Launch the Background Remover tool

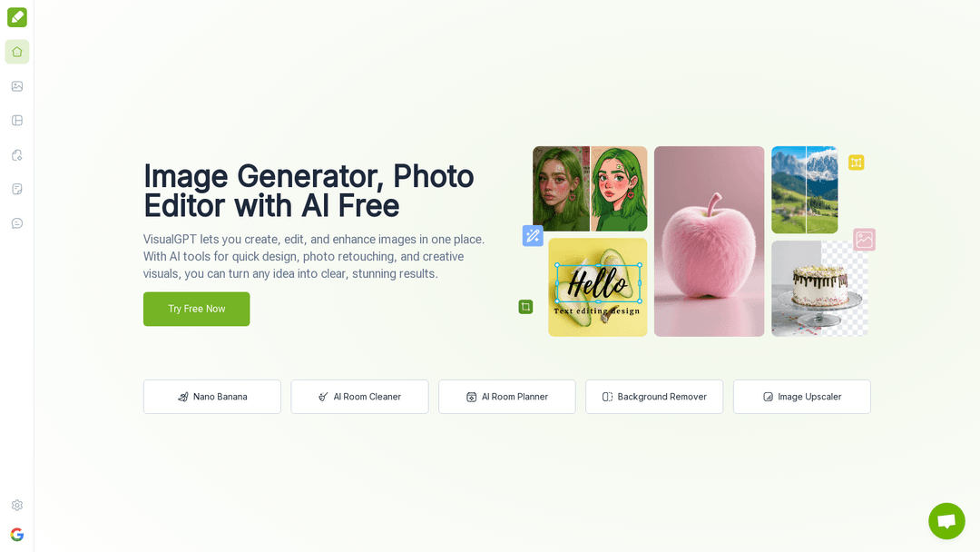tap(653, 397)
